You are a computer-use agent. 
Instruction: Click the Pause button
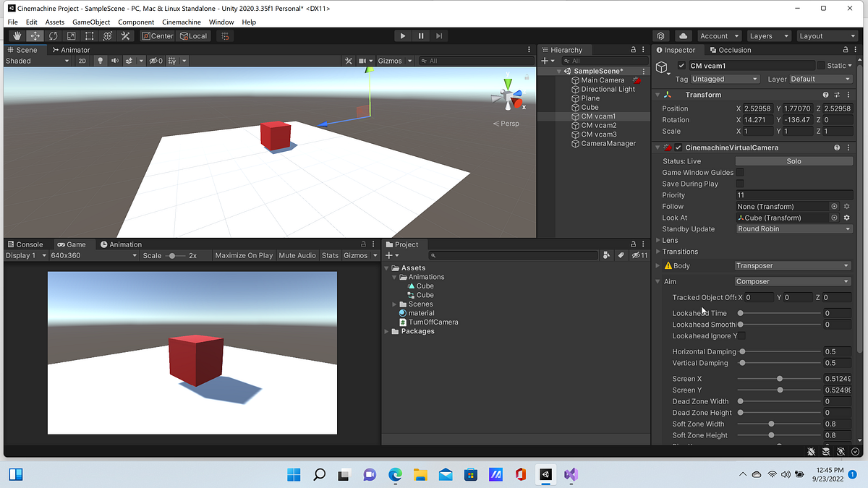421,35
